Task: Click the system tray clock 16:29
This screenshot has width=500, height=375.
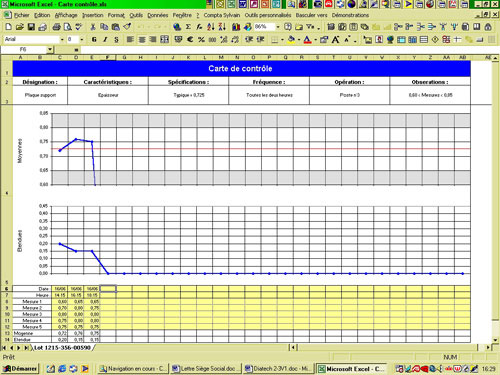Action: [x=489, y=369]
